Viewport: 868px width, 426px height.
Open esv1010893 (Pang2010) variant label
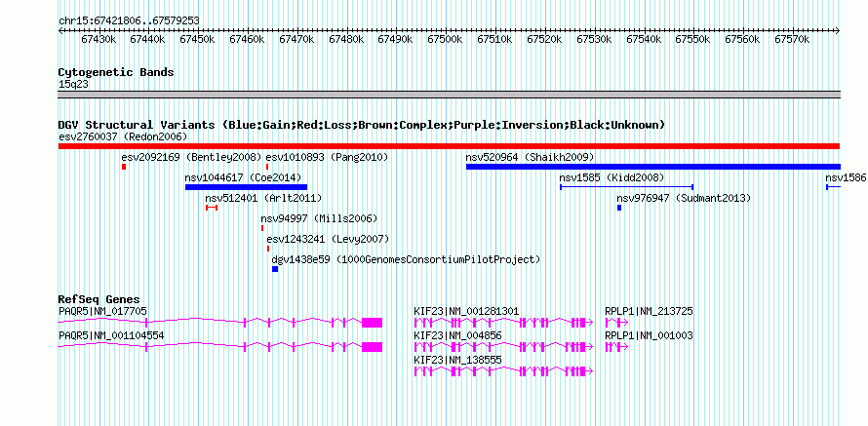[327, 157]
